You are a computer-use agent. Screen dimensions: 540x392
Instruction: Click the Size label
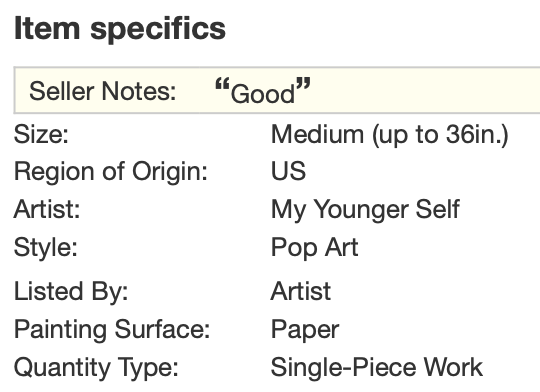point(41,134)
